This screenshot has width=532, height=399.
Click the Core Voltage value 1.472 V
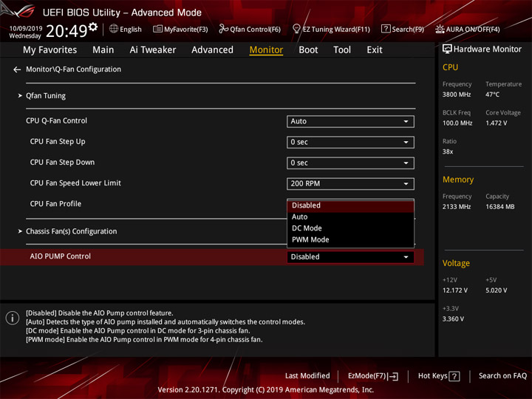497,123
